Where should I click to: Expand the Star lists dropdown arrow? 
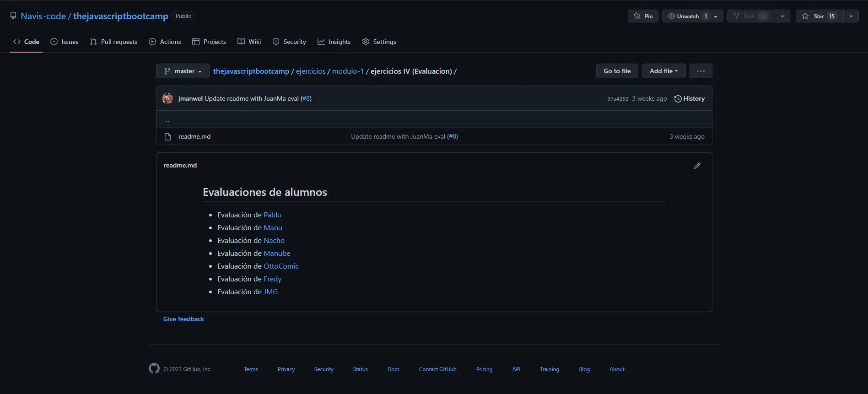click(851, 16)
